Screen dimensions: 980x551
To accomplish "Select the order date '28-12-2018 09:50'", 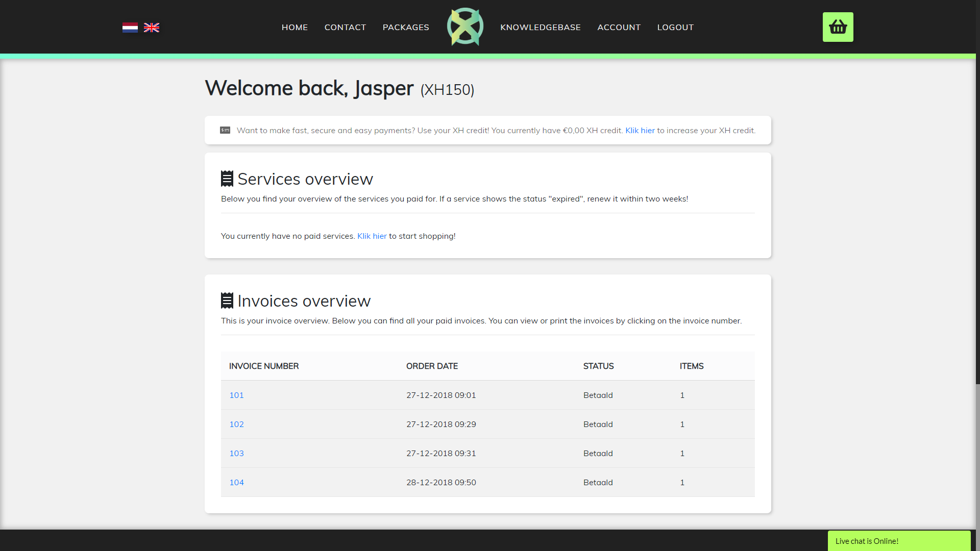I will pyautogui.click(x=441, y=482).
